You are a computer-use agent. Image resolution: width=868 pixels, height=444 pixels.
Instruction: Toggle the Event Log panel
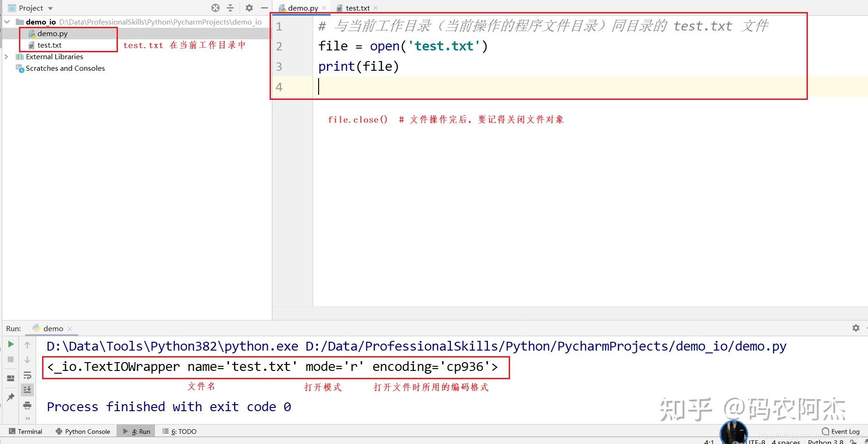click(843, 431)
